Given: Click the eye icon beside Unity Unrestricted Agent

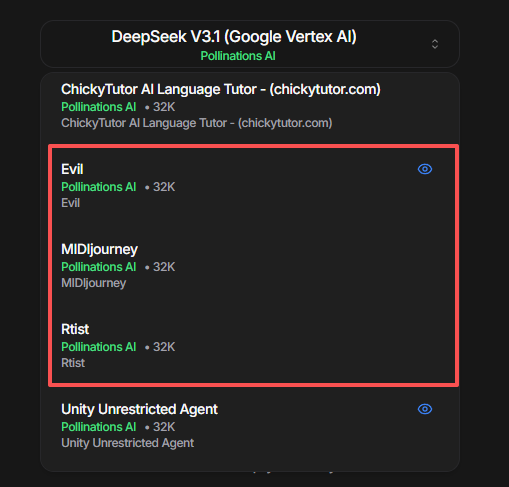Looking at the screenshot, I should (x=425, y=409).
